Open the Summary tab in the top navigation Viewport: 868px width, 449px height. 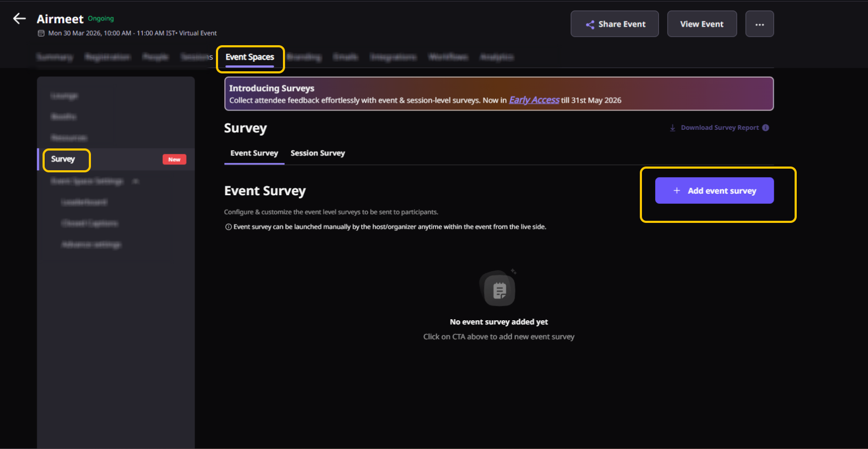coord(54,57)
